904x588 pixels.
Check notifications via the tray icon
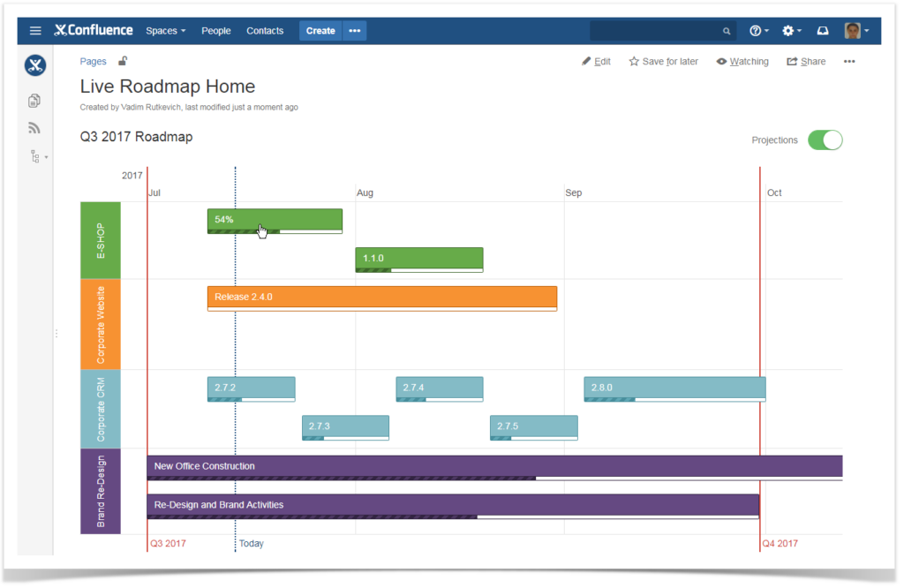821,30
